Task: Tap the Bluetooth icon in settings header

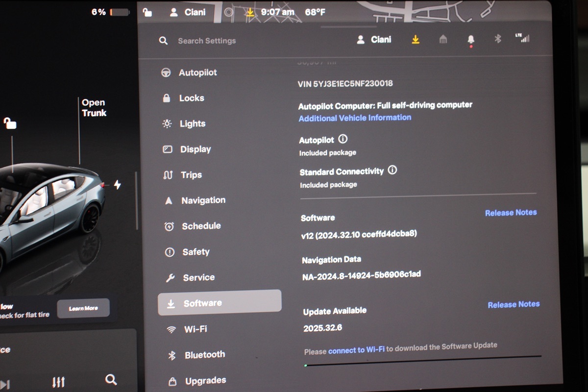Action: 497,39
